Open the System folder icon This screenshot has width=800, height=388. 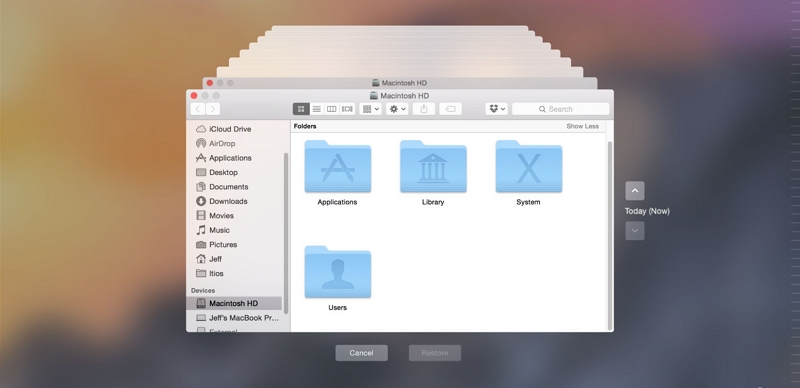(529, 166)
